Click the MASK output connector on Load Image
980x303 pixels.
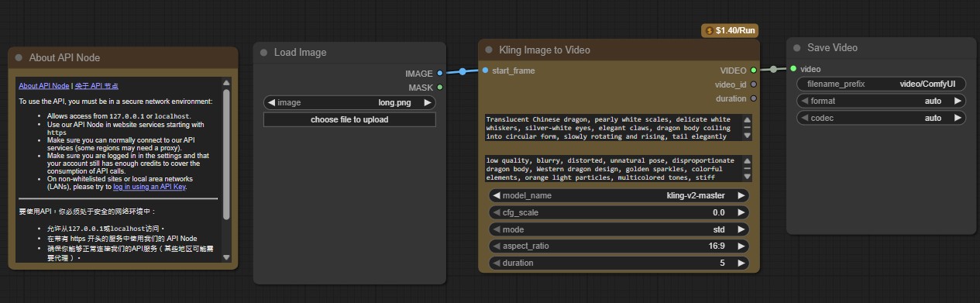pyautogui.click(x=440, y=88)
